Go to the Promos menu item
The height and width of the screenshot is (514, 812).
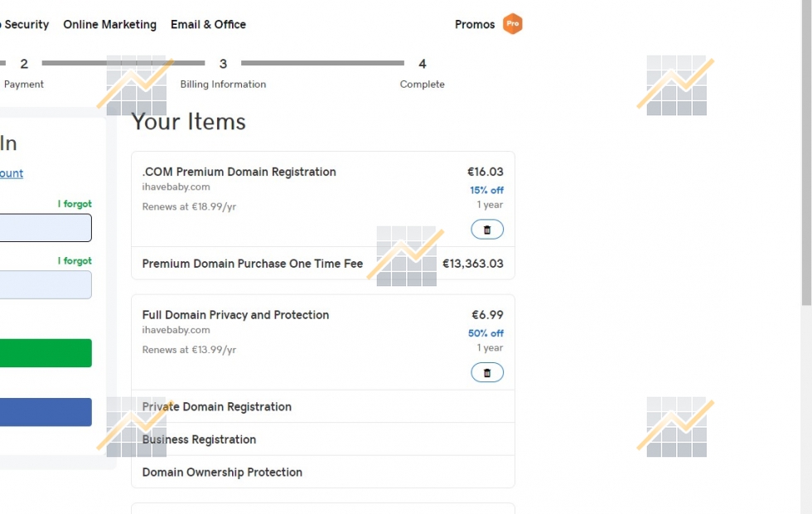point(475,24)
